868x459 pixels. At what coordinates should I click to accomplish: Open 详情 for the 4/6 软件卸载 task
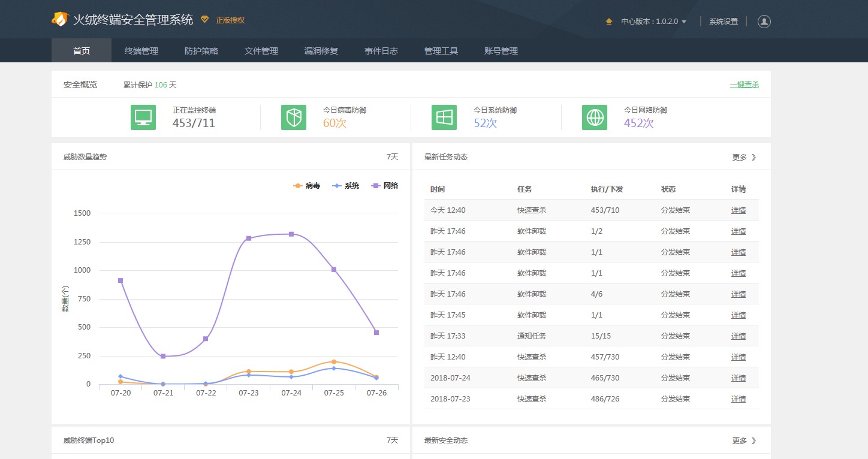pos(739,294)
